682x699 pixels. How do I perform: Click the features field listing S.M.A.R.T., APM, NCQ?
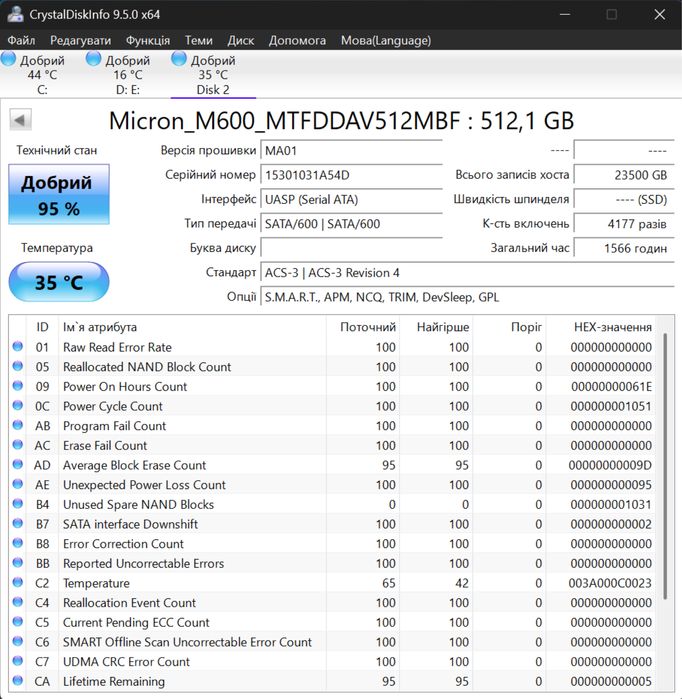[467, 297]
